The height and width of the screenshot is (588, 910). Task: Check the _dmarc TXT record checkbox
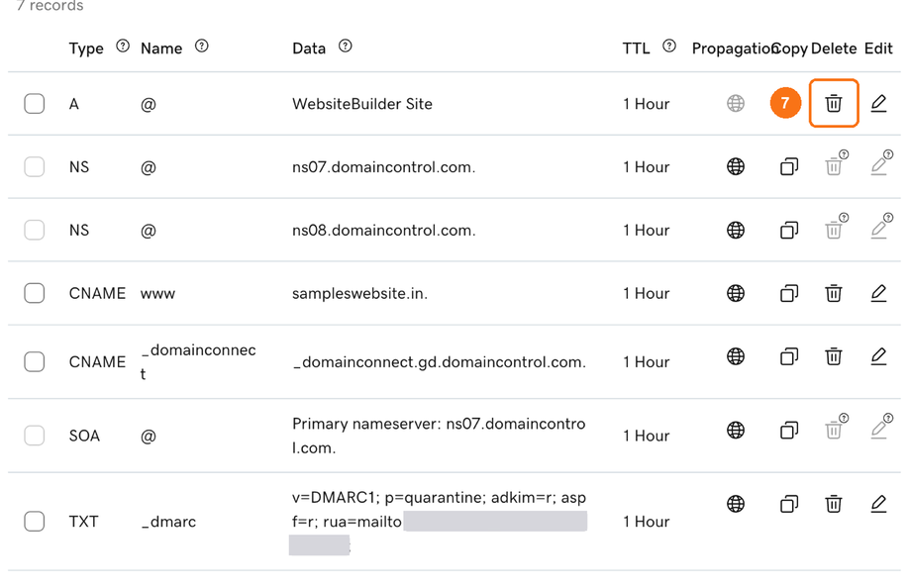(35, 522)
